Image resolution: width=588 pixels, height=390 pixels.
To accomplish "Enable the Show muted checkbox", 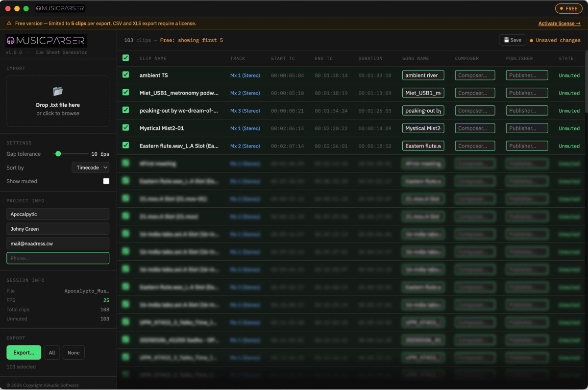I will click(106, 181).
